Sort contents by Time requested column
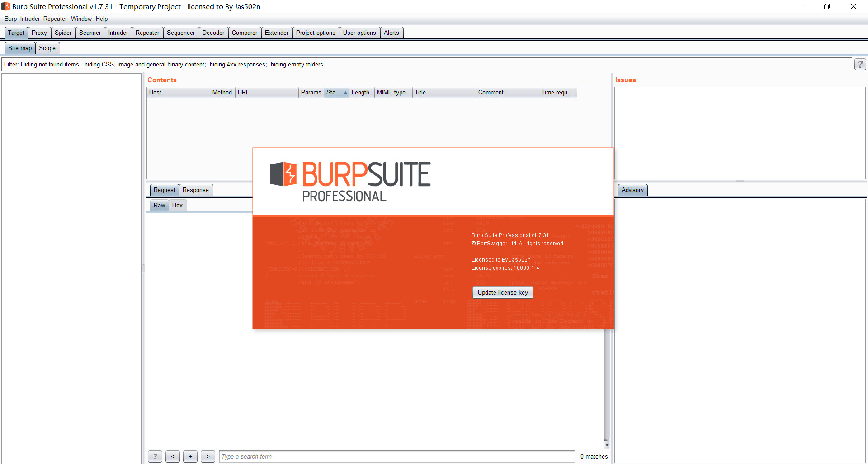The image size is (868, 464). (x=558, y=93)
